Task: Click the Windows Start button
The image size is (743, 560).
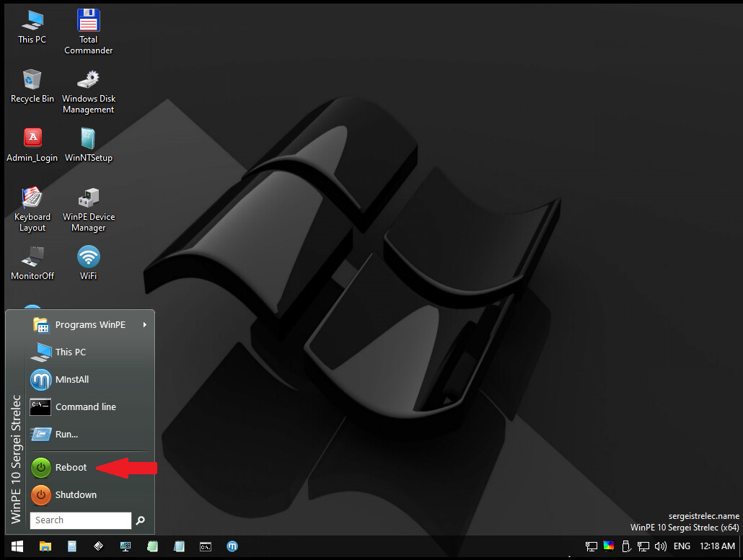Action: [17, 546]
